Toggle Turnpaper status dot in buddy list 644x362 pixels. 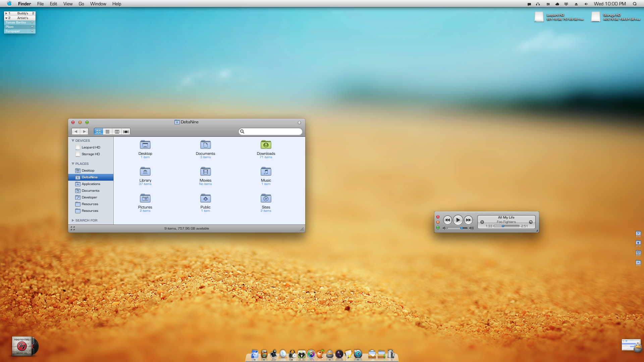tap(32, 31)
